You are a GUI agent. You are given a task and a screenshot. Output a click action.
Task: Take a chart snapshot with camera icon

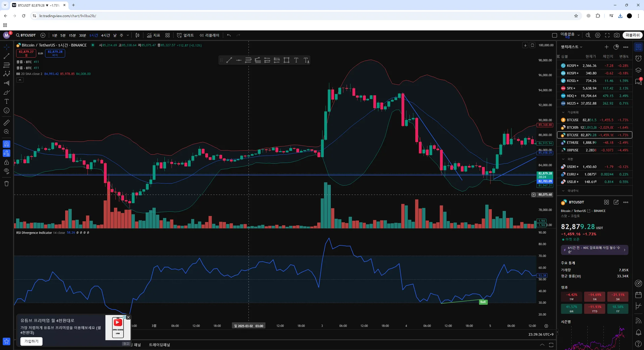616,35
